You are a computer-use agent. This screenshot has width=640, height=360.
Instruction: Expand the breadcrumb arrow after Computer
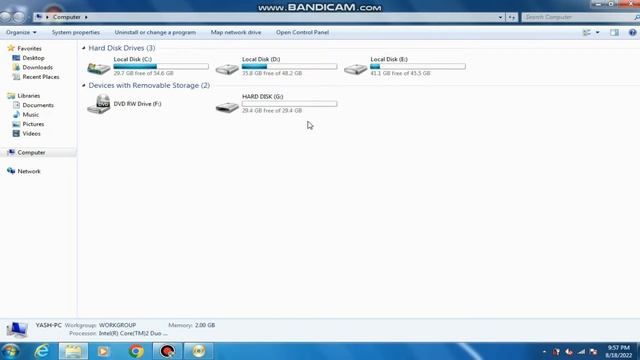[x=86, y=17]
